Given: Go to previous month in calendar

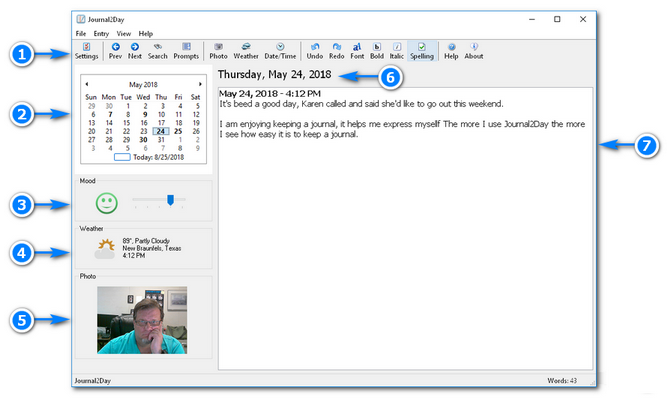Looking at the screenshot, I should (x=87, y=84).
